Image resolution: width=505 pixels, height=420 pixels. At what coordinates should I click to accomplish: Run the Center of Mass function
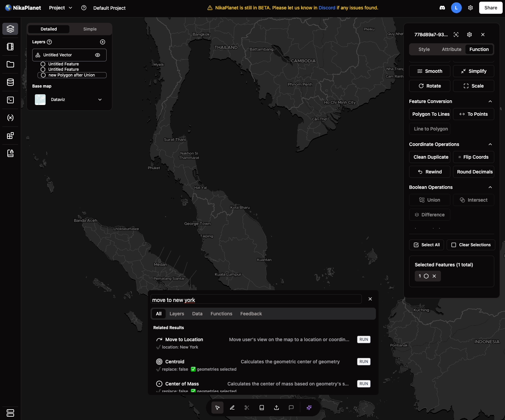click(x=364, y=384)
